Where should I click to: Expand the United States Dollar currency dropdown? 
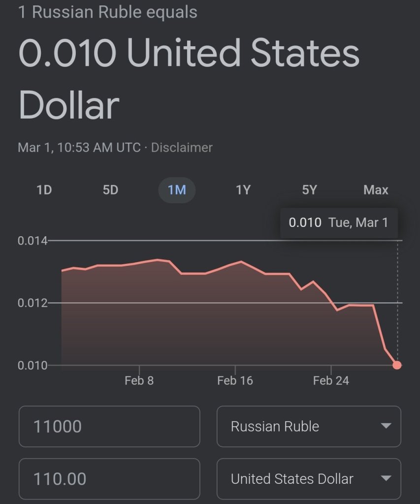point(309,478)
